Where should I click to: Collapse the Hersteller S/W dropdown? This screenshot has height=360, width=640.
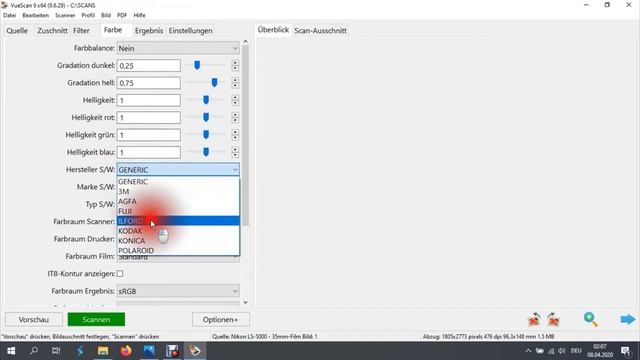[x=235, y=169]
